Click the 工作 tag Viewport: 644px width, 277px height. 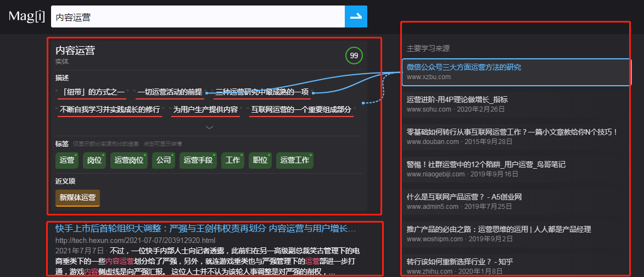pyautogui.click(x=233, y=160)
